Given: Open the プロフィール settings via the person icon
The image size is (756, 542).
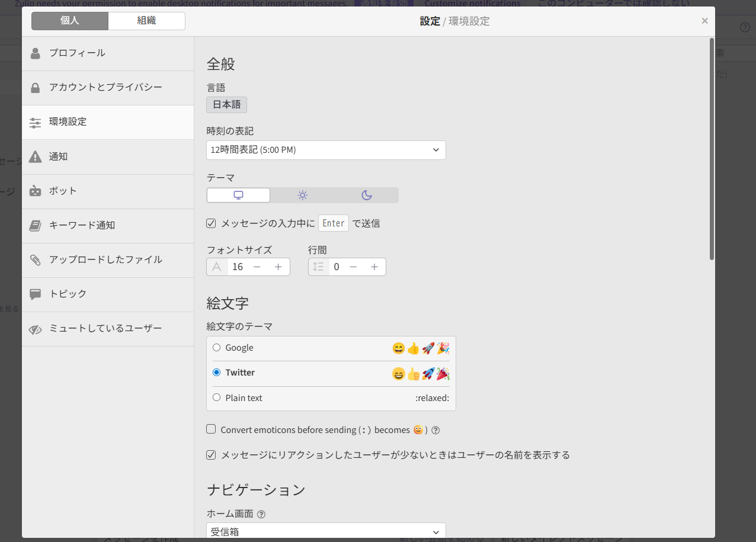Looking at the screenshot, I should [35, 53].
